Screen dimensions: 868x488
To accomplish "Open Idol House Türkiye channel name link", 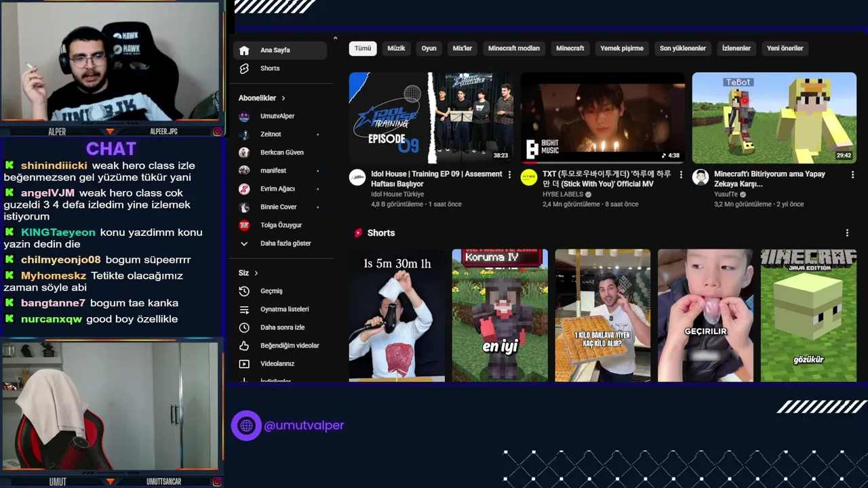I will coord(397,195).
